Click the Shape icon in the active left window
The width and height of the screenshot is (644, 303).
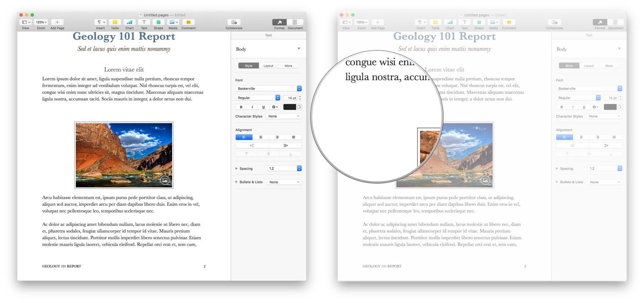(x=159, y=23)
